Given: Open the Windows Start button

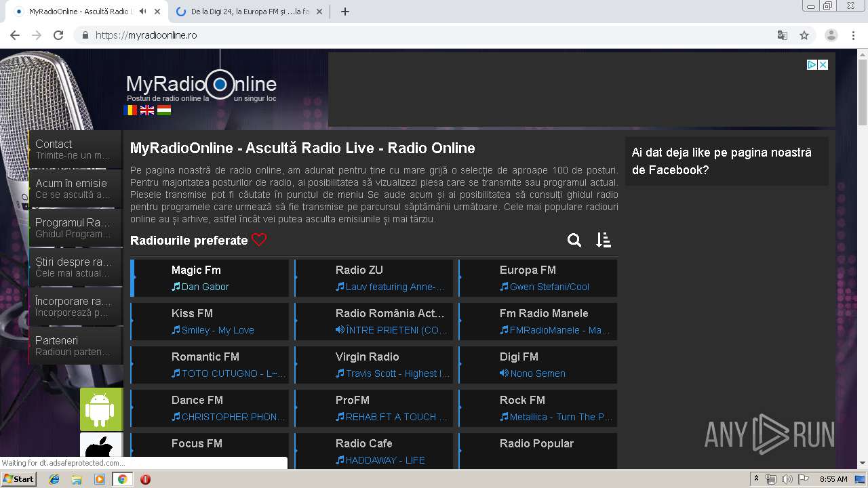Looking at the screenshot, I should click(x=18, y=479).
